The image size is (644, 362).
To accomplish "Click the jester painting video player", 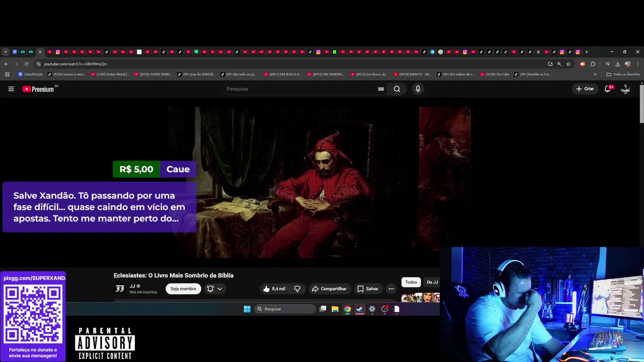I will click(320, 182).
